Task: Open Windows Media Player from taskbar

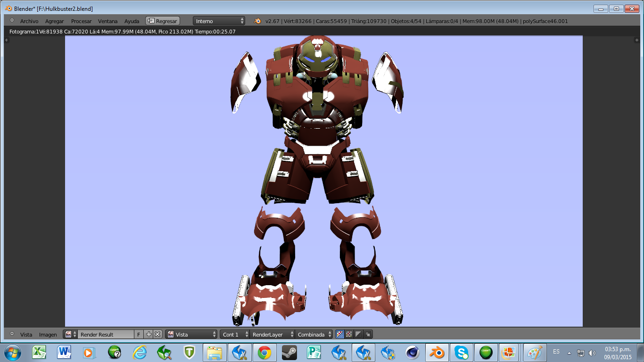Action: [x=89, y=352]
